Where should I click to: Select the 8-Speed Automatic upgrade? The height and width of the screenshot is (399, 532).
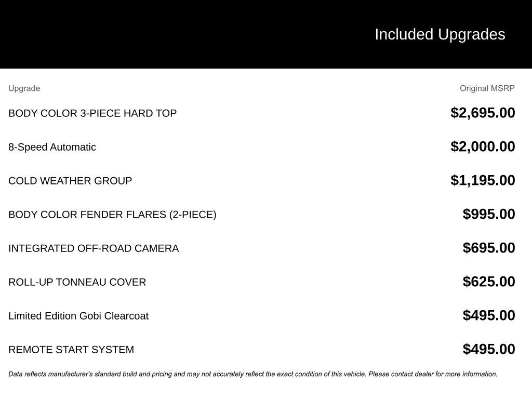pos(52,147)
